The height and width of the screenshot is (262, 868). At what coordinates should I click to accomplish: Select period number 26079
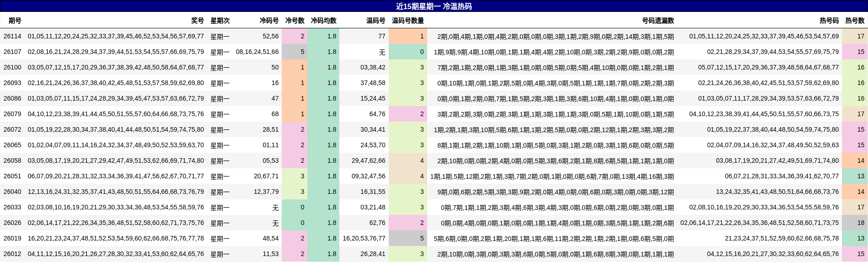12,114
